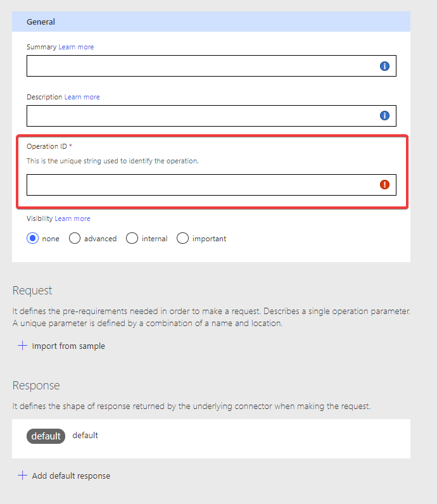Set visibility to important
437x504 pixels.
point(182,239)
